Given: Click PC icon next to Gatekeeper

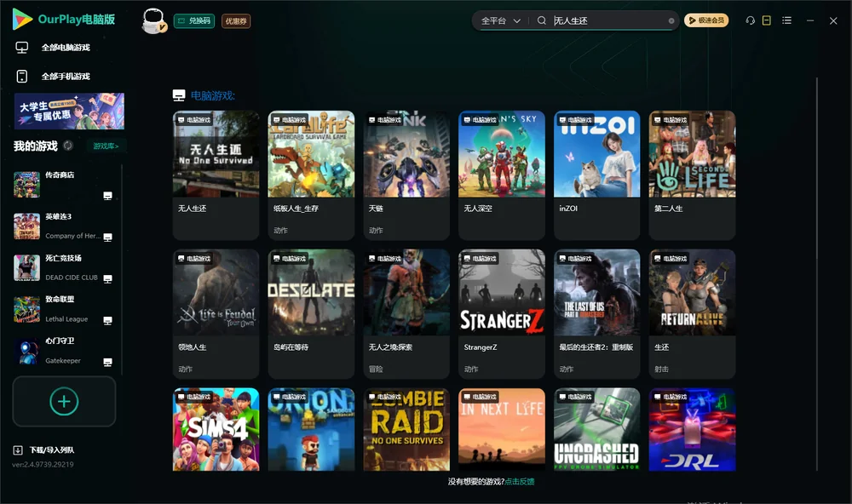Looking at the screenshot, I should pyautogui.click(x=107, y=363).
